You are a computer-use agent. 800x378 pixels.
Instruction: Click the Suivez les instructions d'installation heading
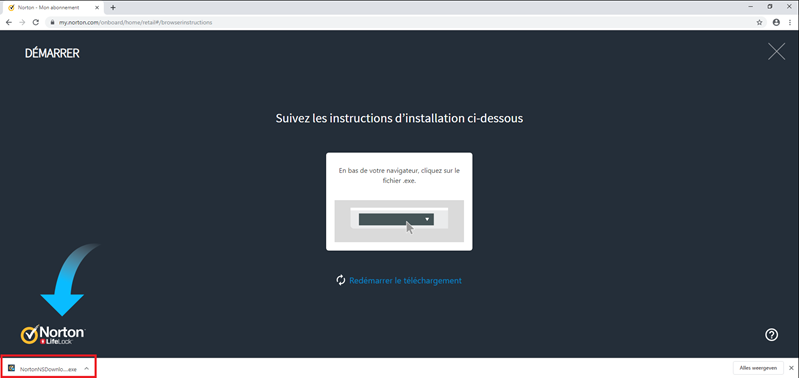(399, 118)
